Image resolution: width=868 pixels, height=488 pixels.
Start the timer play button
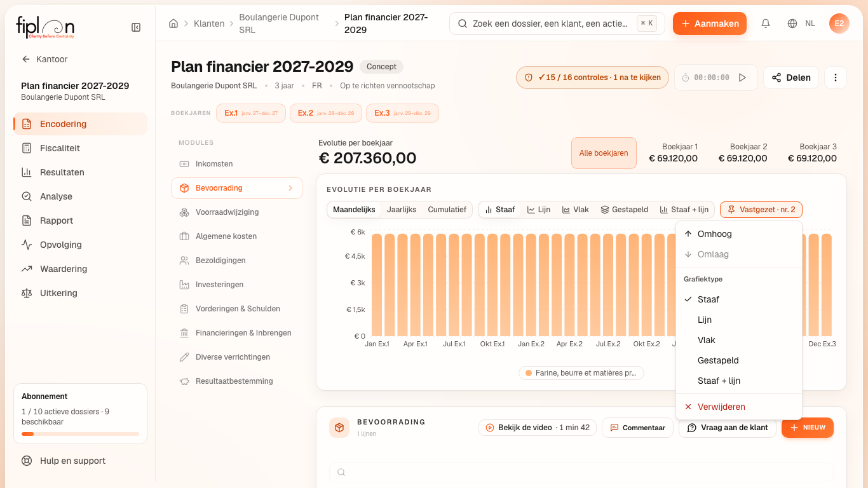742,78
